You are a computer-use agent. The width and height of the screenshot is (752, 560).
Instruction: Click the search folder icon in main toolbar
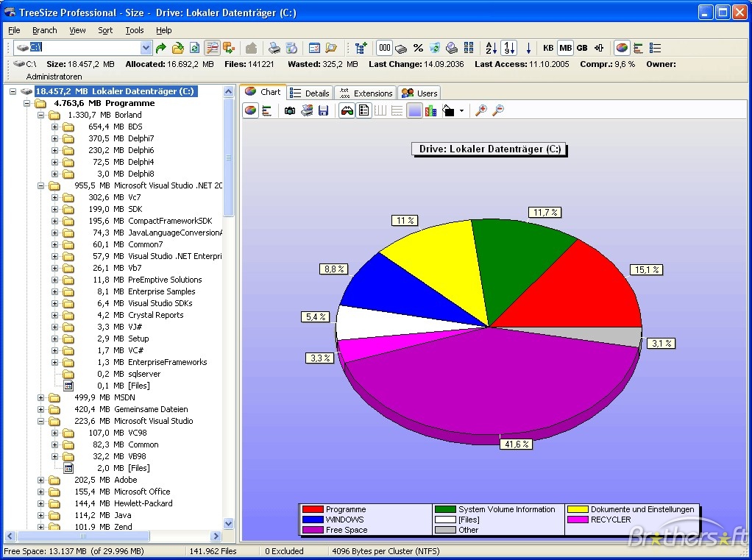(x=331, y=48)
